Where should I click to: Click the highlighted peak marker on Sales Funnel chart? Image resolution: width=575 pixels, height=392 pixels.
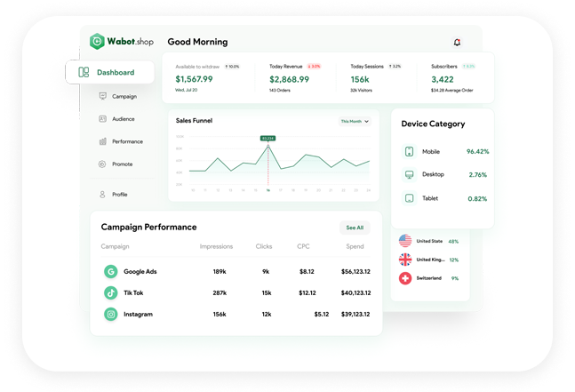(268, 145)
